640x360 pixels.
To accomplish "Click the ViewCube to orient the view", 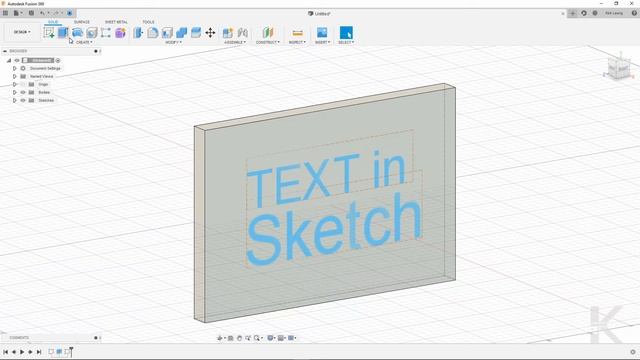I will tap(618, 68).
